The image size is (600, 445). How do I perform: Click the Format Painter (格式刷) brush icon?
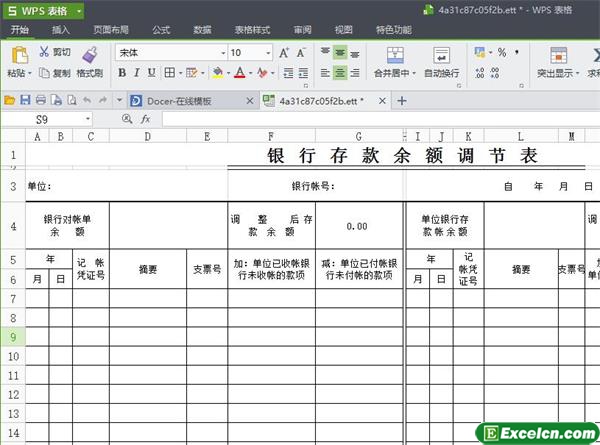point(88,54)
